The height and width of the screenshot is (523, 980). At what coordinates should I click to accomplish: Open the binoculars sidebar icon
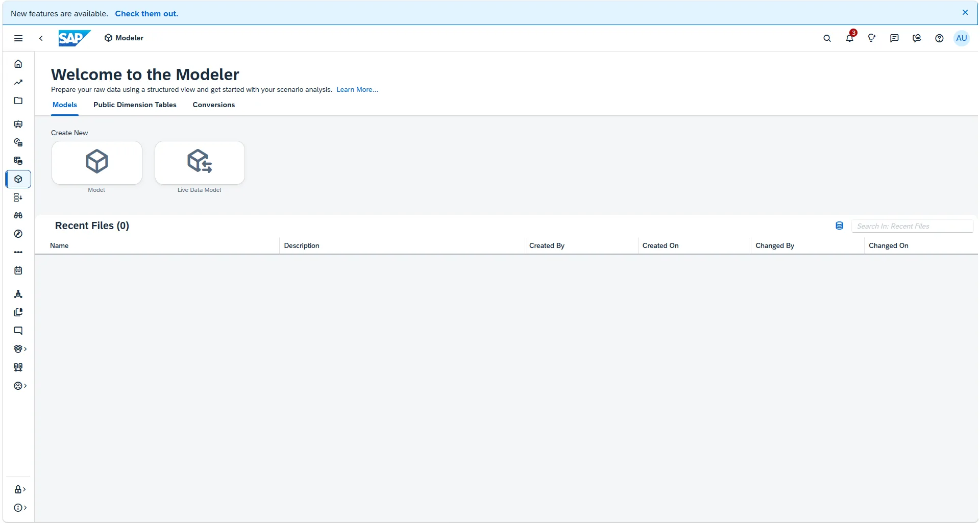coord(18,215)
